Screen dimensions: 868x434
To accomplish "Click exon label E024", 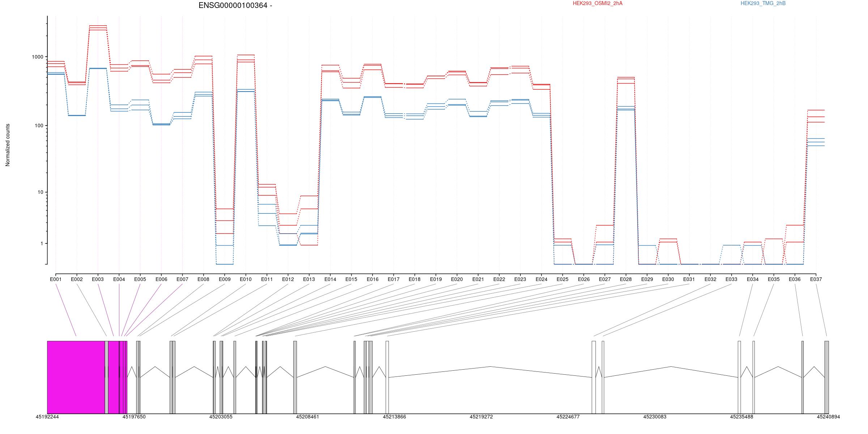I will tap(541, 280).
